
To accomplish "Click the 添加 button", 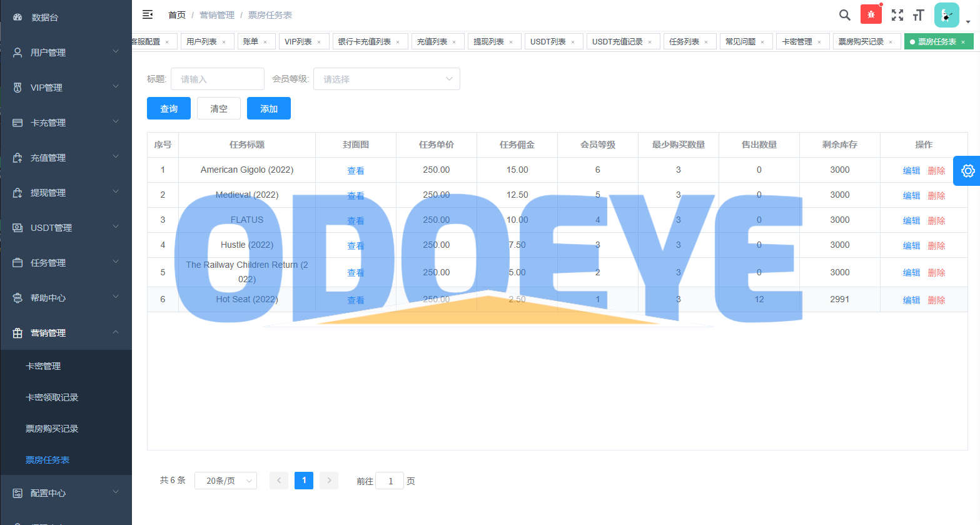I will [x=269, y=108].
